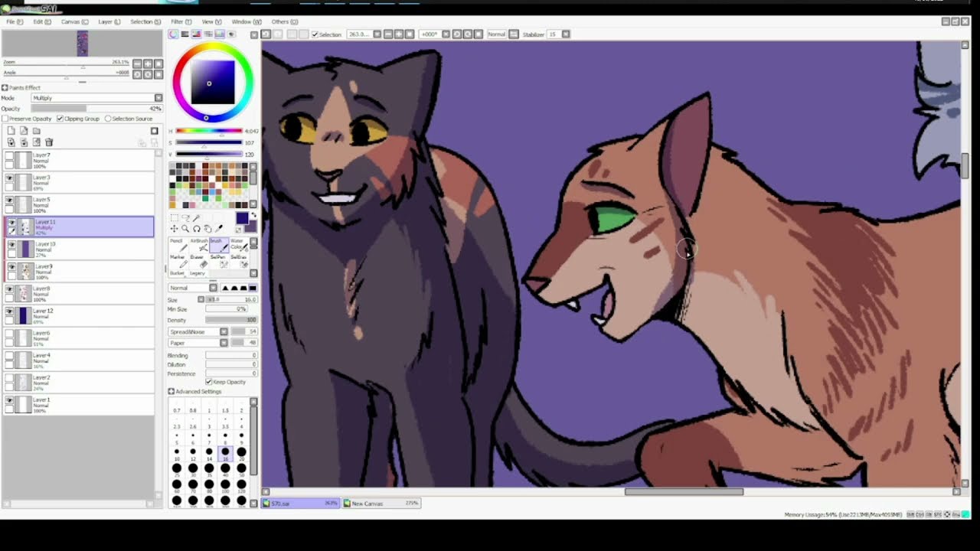Expand Advanced Settings section
Viewport: 980px width, 551px height.
[x=171, y=391]
